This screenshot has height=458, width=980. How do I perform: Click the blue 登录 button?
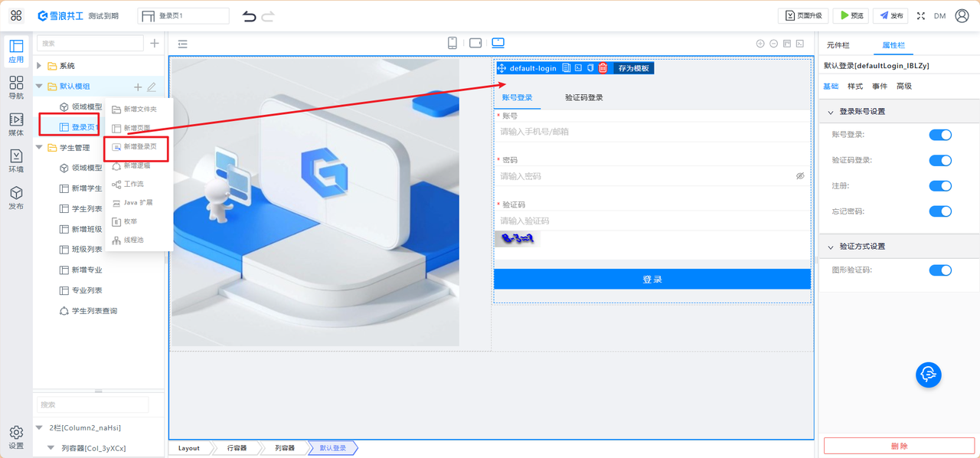click(652, 280)
